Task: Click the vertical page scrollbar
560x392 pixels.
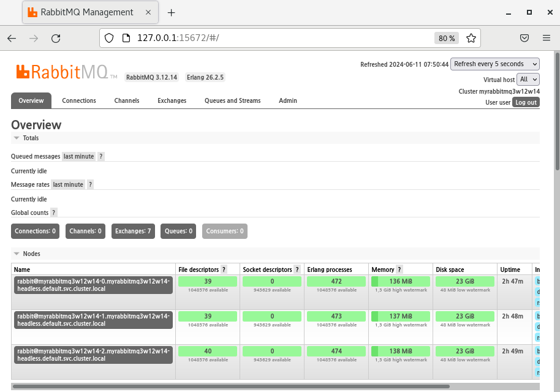Action: [557, 111]
